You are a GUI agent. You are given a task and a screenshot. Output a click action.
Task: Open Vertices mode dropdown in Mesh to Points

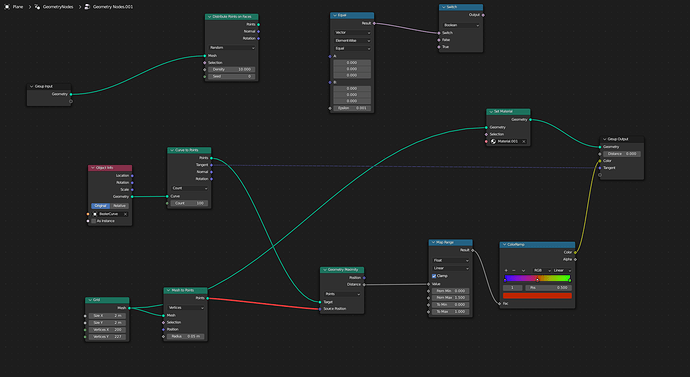coord(186,308)
